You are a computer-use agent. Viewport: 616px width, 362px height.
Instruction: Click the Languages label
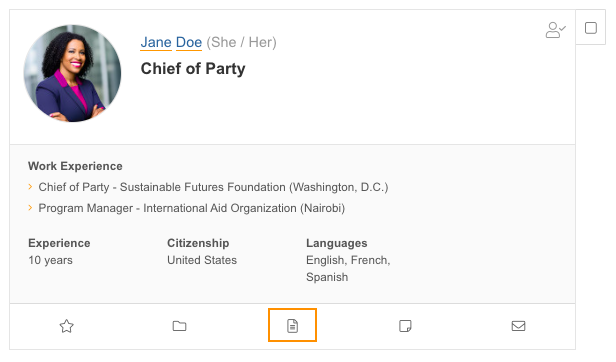coord(337,243)
